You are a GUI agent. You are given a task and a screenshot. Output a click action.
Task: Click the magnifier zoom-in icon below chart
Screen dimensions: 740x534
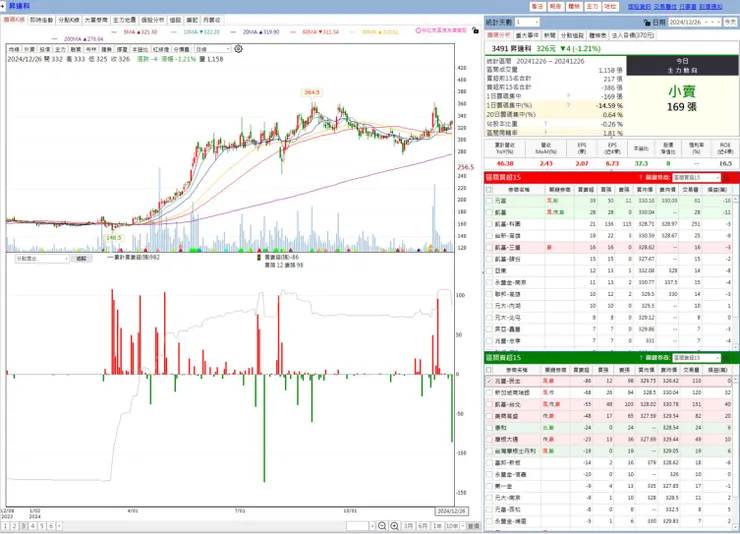click(395, 526)
